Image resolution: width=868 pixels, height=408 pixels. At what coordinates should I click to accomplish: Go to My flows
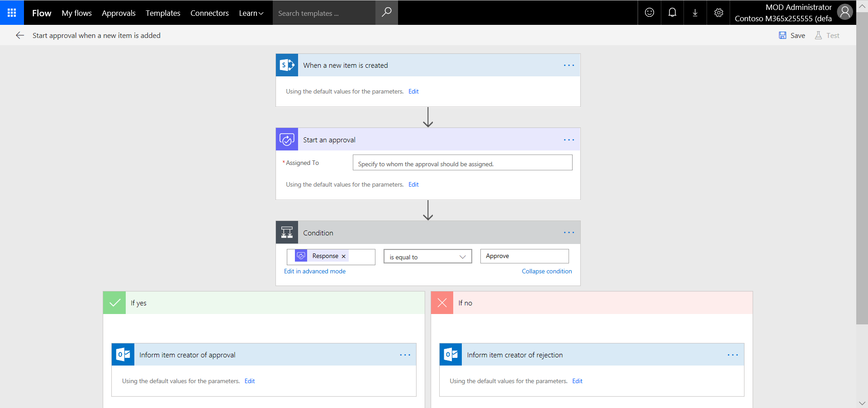[x=77, y=13]
